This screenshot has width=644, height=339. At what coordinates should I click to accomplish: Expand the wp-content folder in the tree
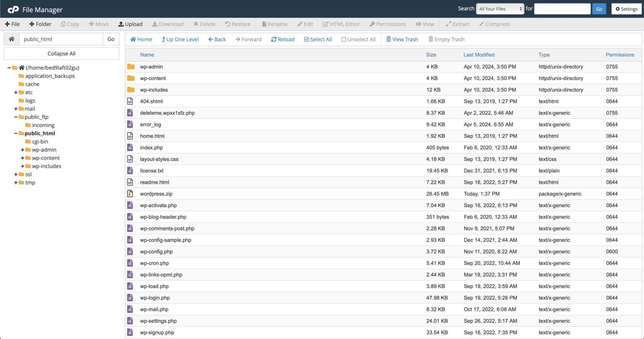tap(23, 158)
